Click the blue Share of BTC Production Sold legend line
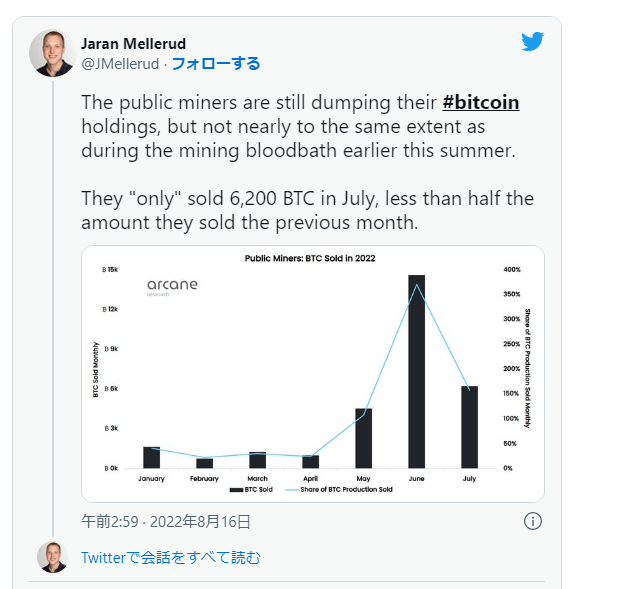The height and width of the screenshot is (589, 633). [292, 490]
